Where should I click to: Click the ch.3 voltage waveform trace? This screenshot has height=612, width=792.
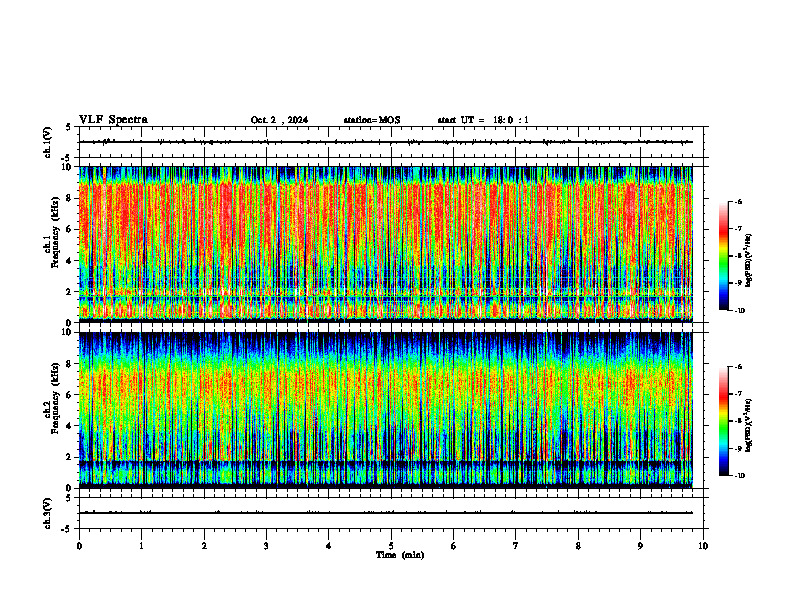click(386, 513)
